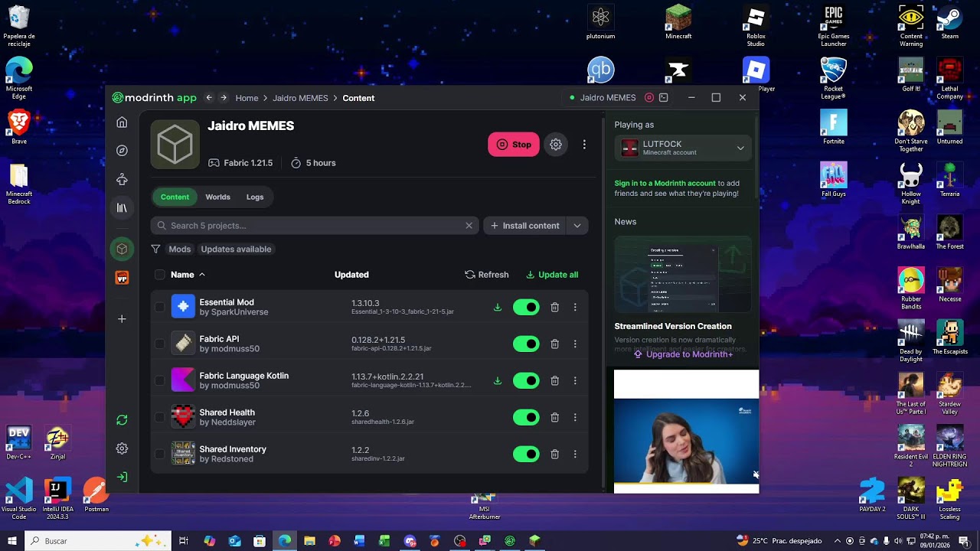Check the Fabric API row checkbox
The image size is (980, 551).
point(159,344)
